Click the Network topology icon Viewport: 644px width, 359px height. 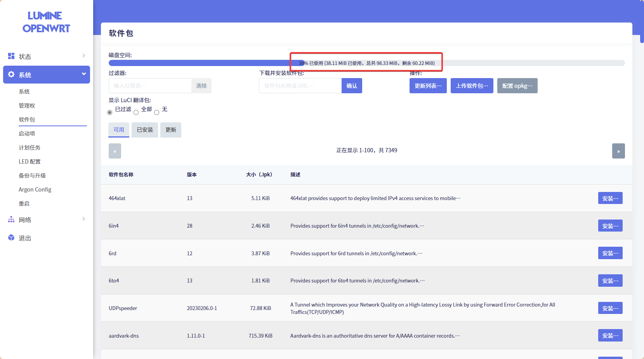(x=11, y=220)
